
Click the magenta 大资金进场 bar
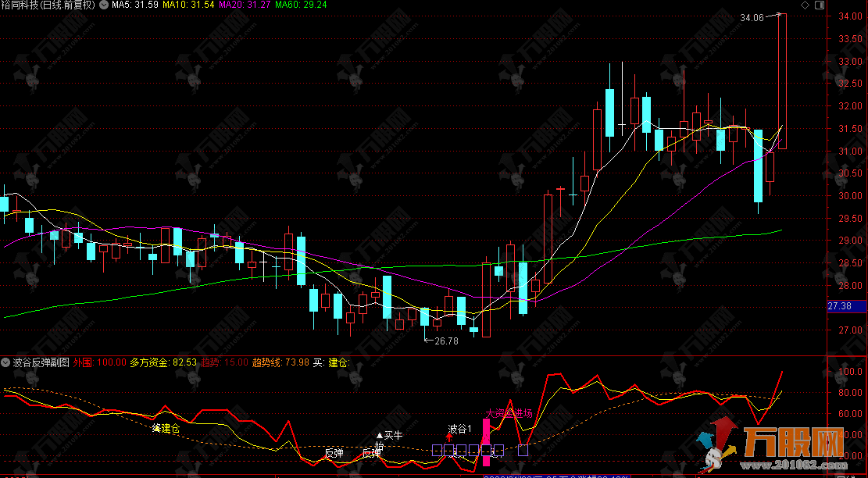pos(485,441)
